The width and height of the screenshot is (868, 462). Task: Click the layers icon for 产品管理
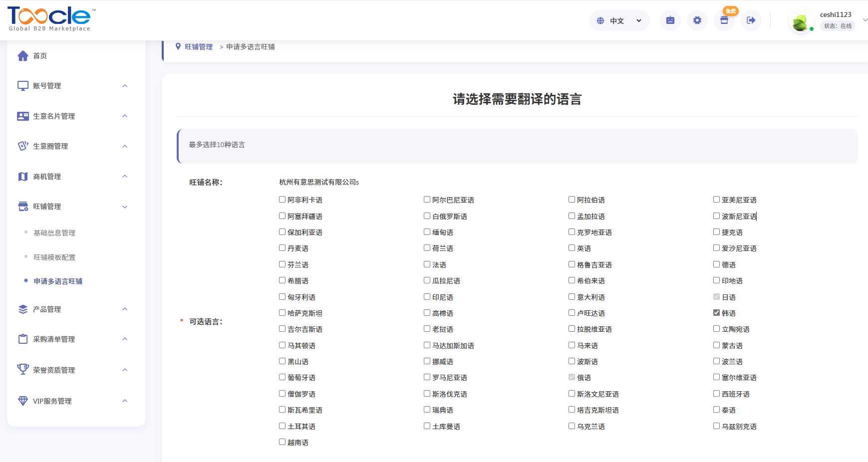point(23,309)
